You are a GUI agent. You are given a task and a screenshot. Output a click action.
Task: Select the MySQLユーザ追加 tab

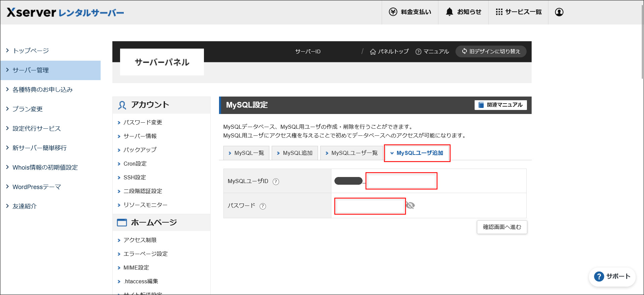click(x=417, y=153)
